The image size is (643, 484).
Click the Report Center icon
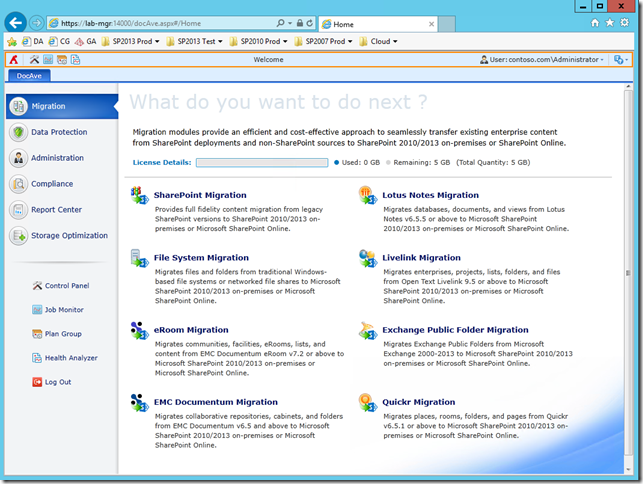18,210
